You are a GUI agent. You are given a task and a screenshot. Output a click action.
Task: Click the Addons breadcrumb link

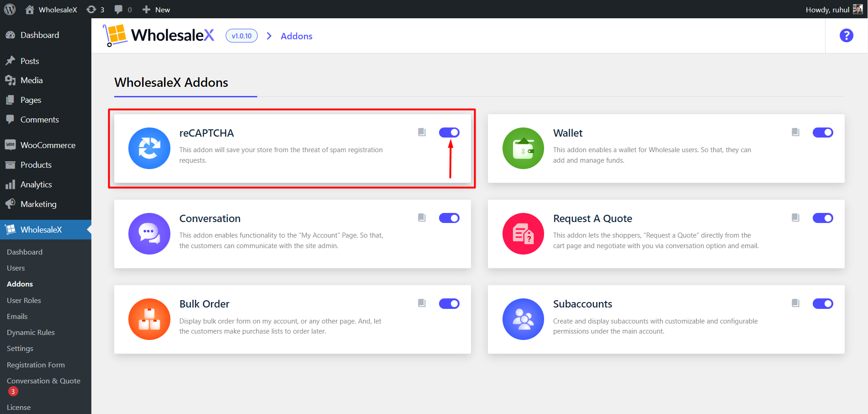[x=296, y=36]
